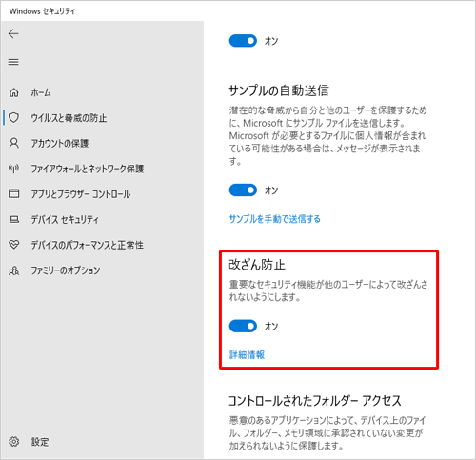Select ウイルスと脅威の防止 sidebar item
Image resolution: width=476 pixels, height=460 pixels.
pyautogui.click(x=69, y=118)
